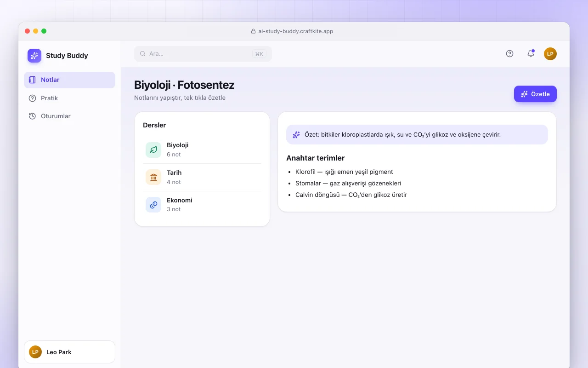
Task: Click the Özetle button
Action: pos(535,94)
